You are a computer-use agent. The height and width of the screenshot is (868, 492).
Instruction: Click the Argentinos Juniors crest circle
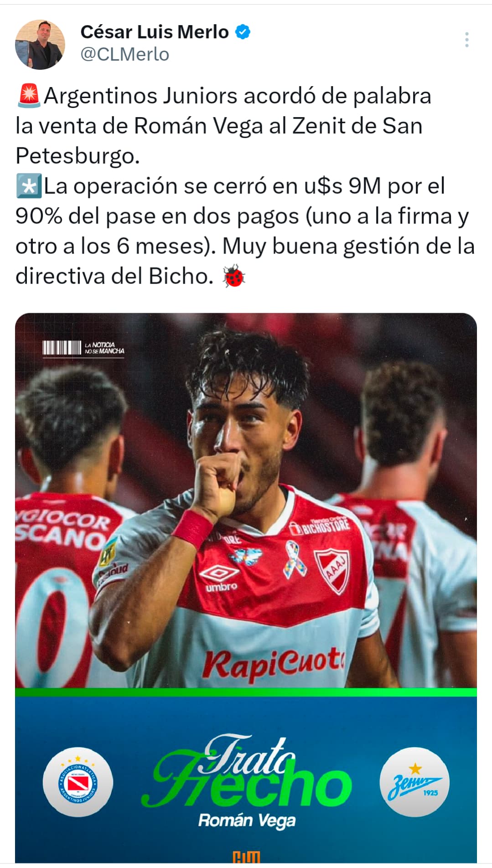78,782
